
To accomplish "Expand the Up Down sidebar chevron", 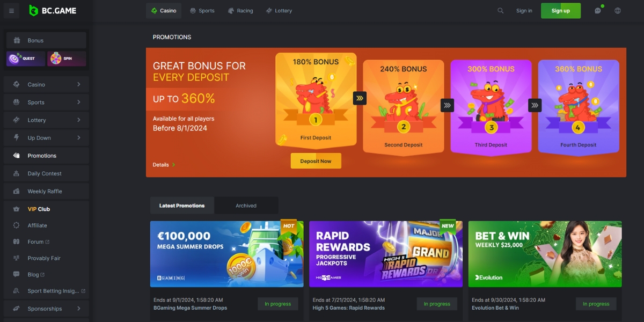I will 79,138.
